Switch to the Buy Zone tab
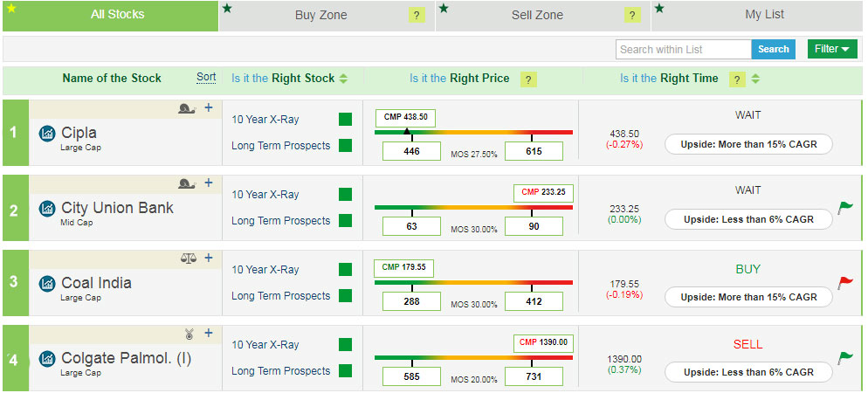The height and width of the screenshot is (400, 868). point(320,15)
